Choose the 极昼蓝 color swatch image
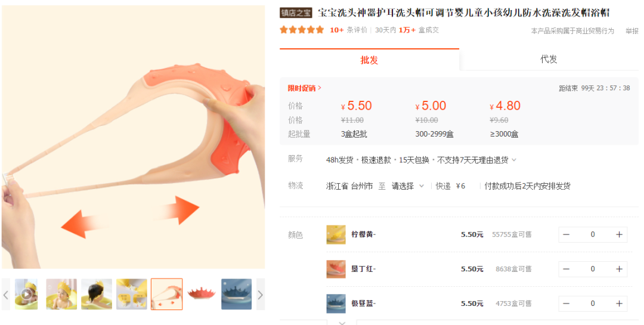This screenshot has height=325, width=644. (336, 304)
